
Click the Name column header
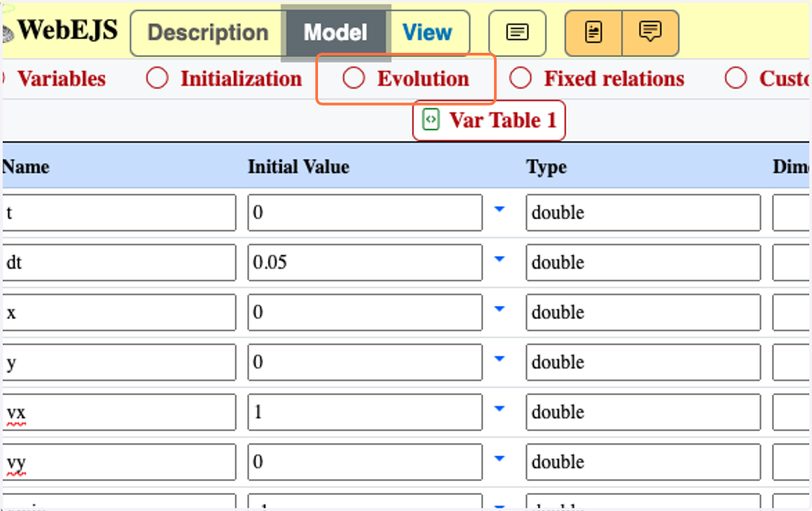coord(26,166)
